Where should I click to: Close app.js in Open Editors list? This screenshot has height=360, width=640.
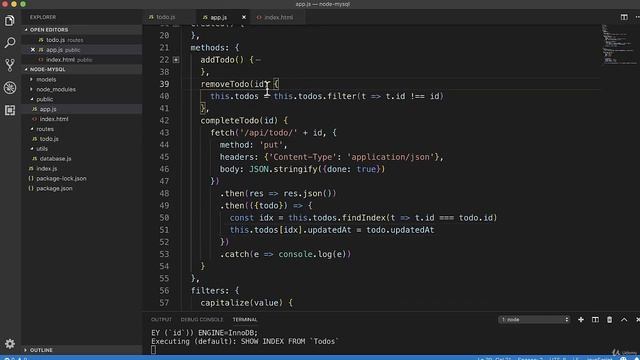[33, 50]
